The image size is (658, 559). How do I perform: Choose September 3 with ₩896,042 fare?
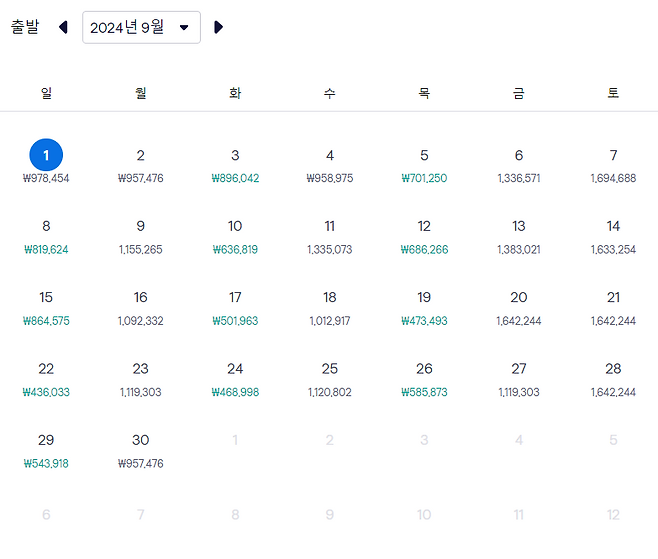point(235,166)
